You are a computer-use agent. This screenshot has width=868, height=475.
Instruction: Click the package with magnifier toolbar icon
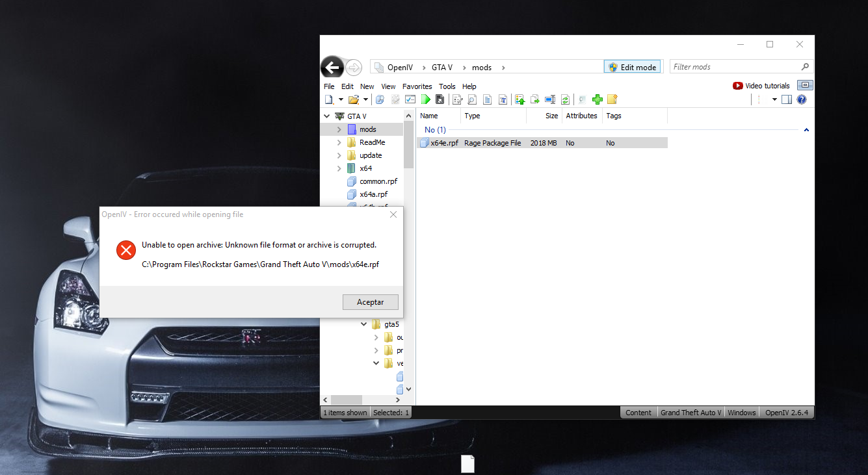pos(380,99)
